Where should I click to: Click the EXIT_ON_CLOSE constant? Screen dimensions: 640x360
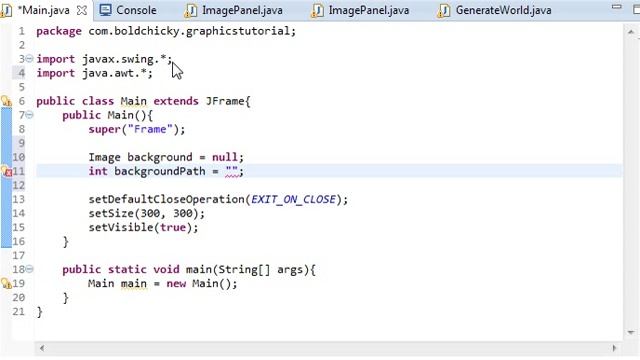click(293, 200)
